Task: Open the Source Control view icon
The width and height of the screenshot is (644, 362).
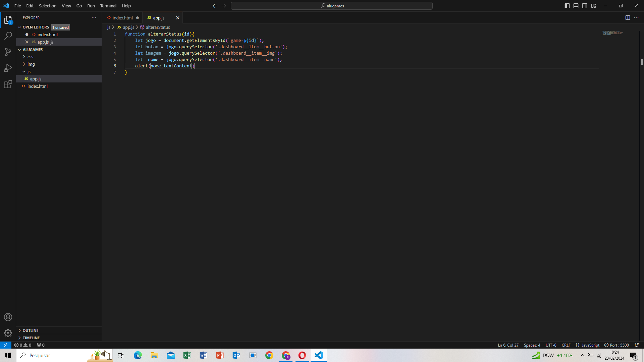Action: [8, 52]
